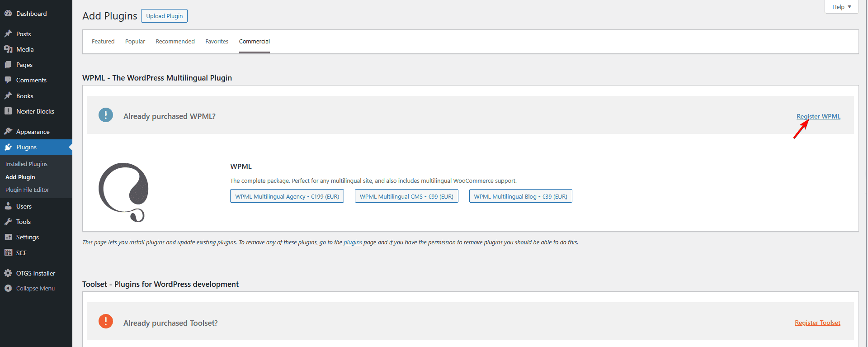The width and height of the screenshot is (868, 347).
Task: Open the Settings menu label
Action: tap(28, 237)
